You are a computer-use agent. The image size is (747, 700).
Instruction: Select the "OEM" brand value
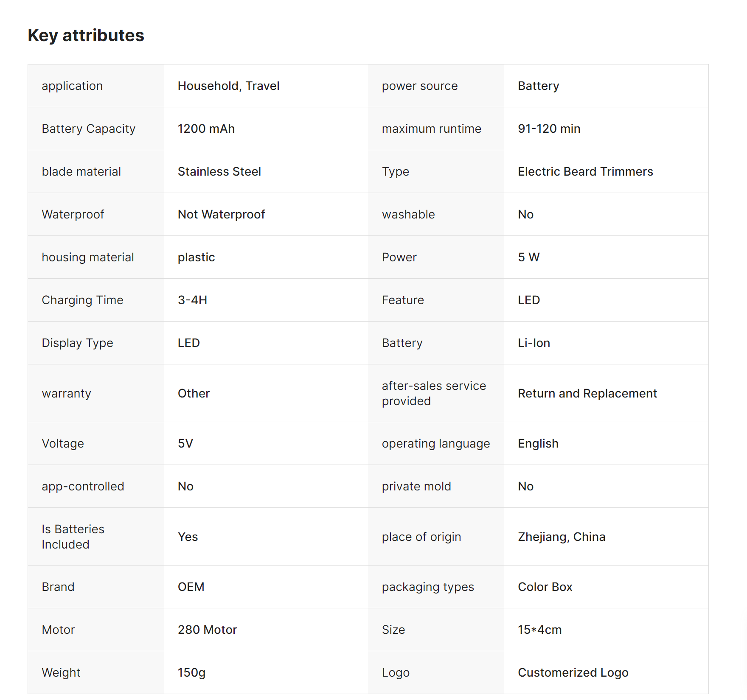click(191, 587)
